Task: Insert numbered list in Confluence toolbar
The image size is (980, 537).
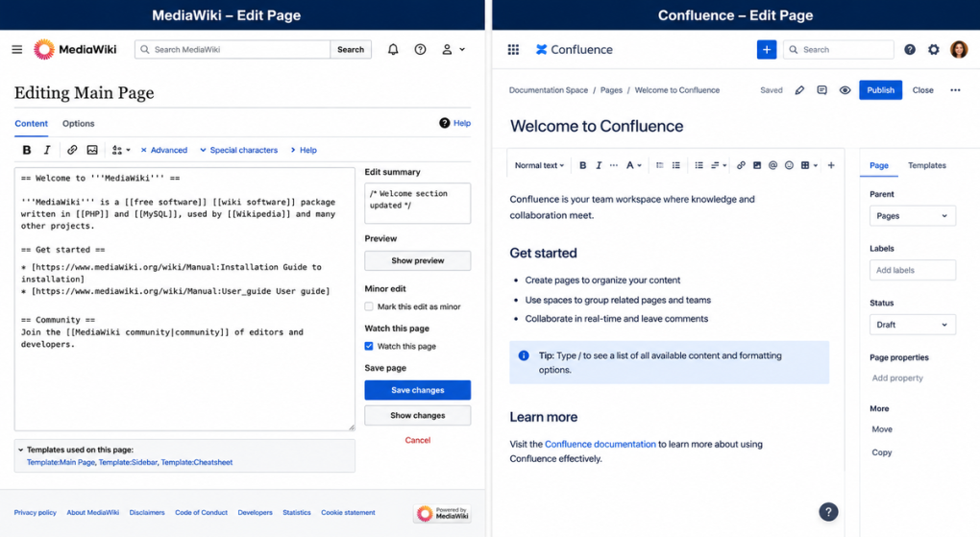Action: pos(698,165)
